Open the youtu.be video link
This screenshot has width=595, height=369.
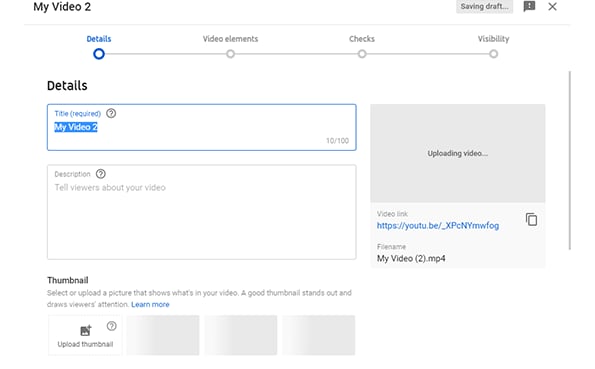coord(438,226)
